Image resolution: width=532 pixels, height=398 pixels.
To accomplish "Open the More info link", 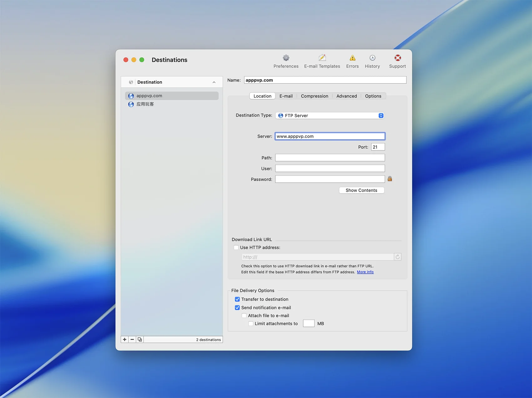I will [365, 272].
